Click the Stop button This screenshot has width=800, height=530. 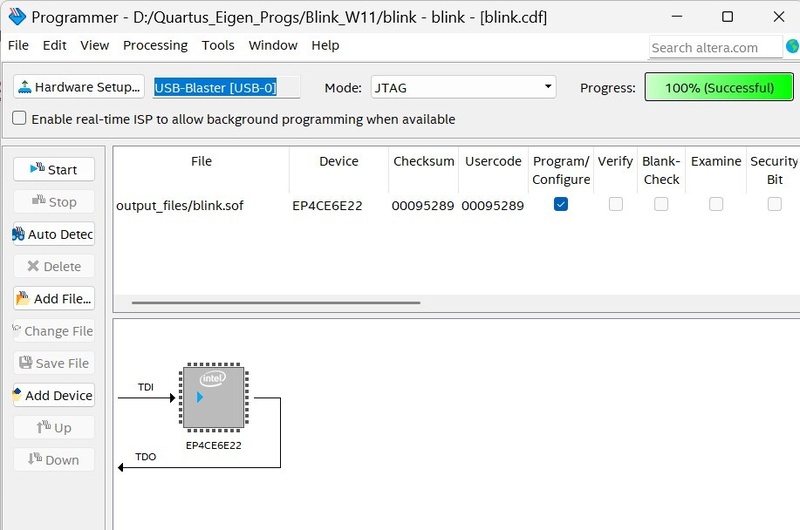pos(54,202)
